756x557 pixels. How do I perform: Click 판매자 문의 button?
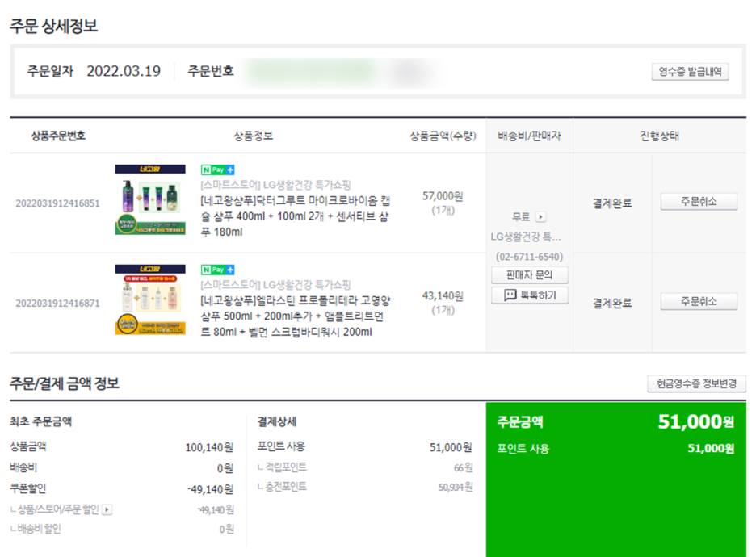[529, 275]
